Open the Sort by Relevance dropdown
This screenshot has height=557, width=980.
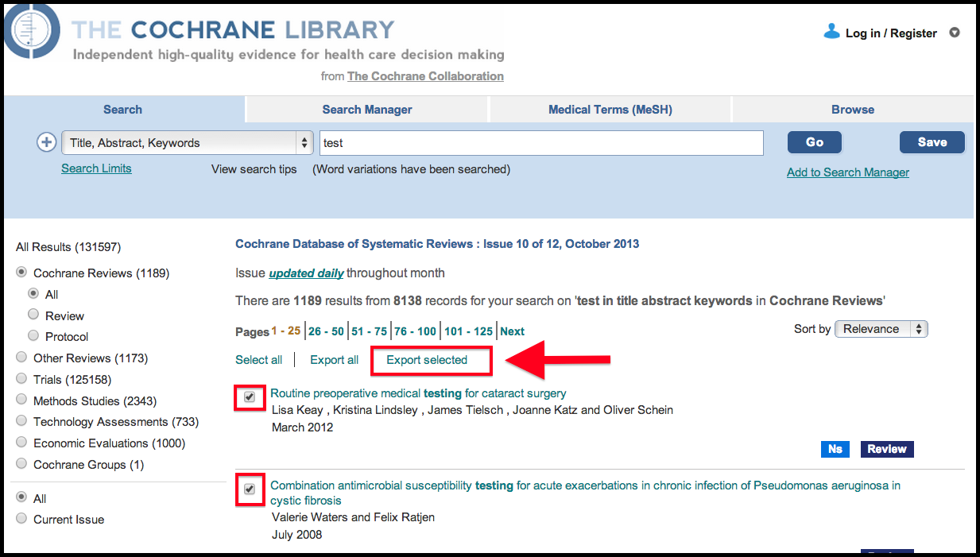click(x=881, y=329)
